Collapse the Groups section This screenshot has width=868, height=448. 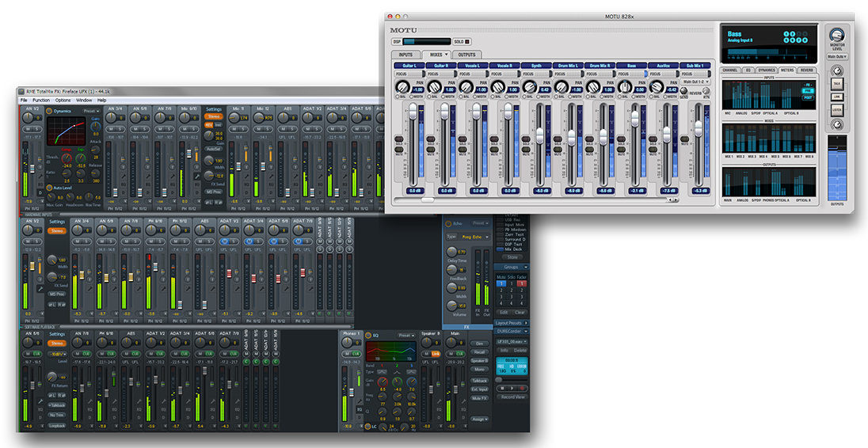[x=525, y=268]
